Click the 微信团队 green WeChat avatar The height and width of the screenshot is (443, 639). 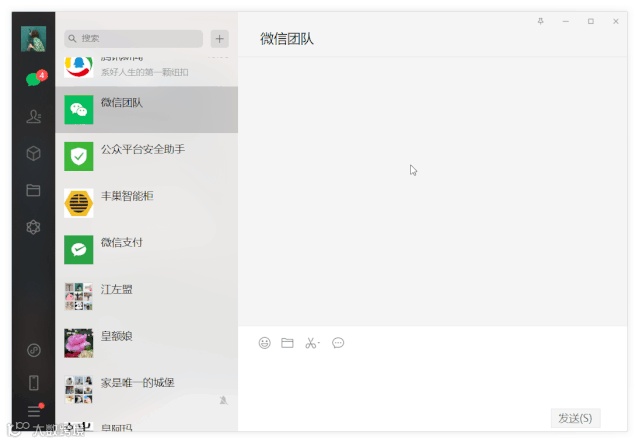point(79,110)
